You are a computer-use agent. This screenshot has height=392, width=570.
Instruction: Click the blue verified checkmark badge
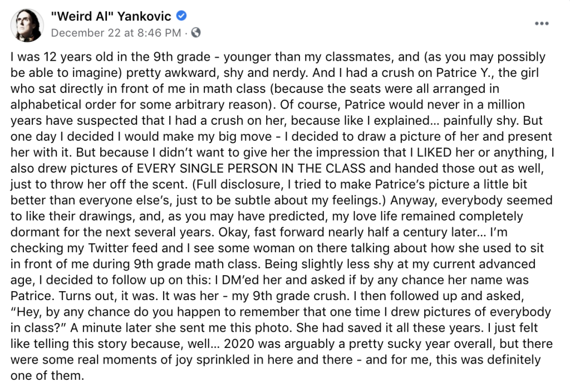pyautogui.click(x=182, y=17)
